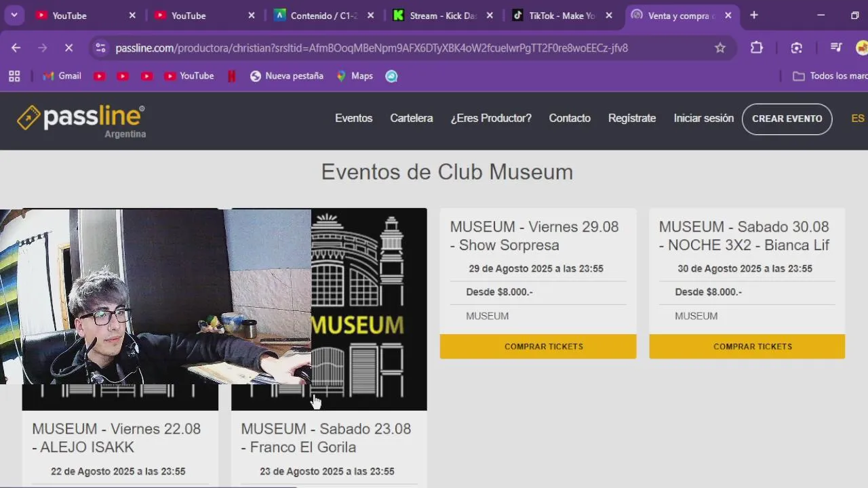Open the Maps bookmark
Viewport: 868px width, 488px height.
tap(355, 76)
